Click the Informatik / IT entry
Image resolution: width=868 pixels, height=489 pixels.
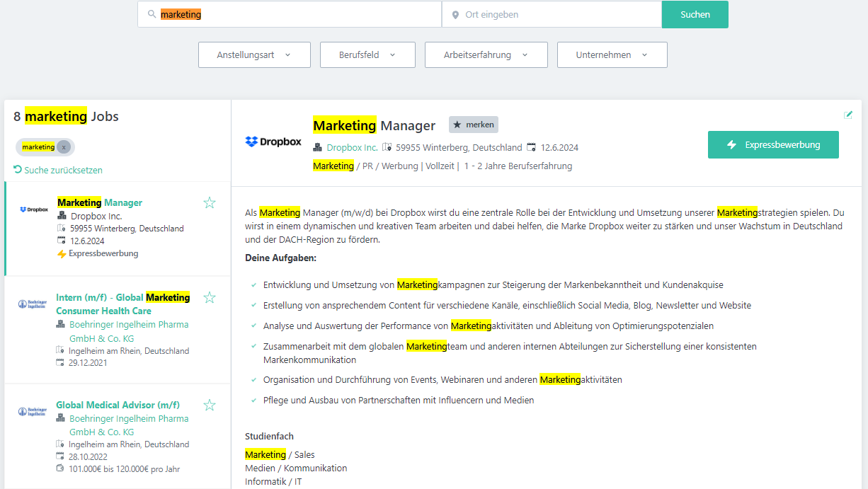pos(273,481)
